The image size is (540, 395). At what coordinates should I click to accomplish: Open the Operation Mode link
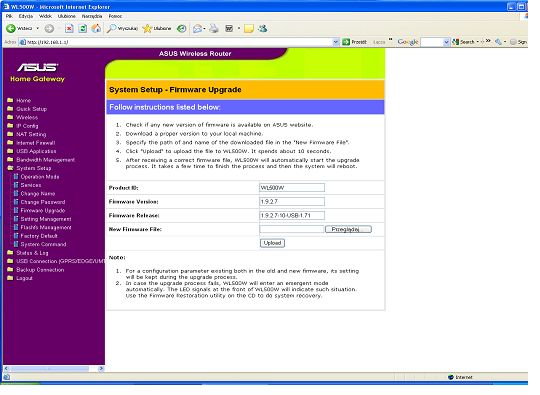[x=40, y=177]
